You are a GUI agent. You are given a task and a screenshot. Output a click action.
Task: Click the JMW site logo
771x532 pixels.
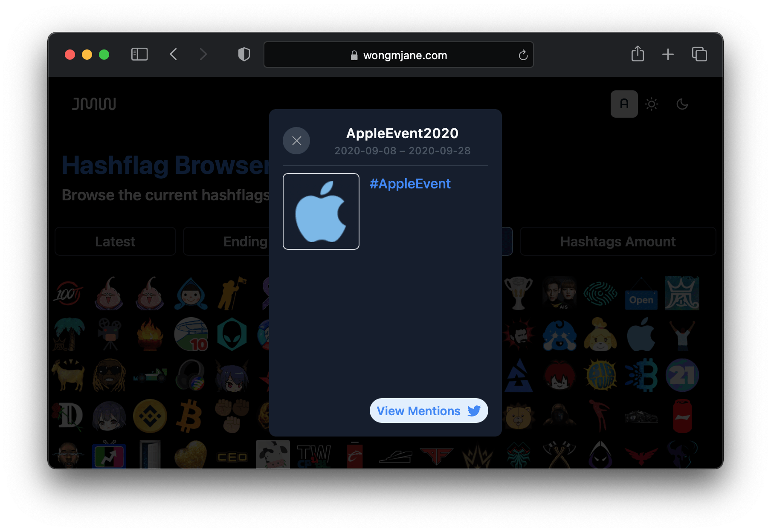pyautogui.click(x=94, y=104)
